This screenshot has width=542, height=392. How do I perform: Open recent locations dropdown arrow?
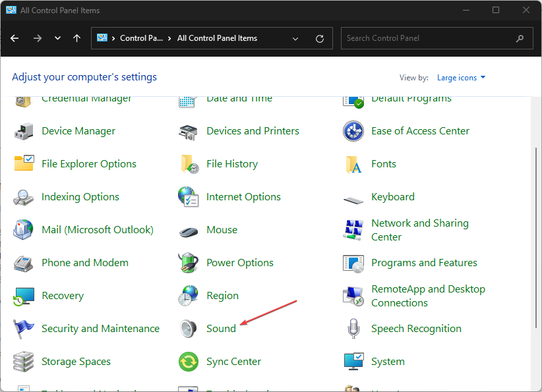(57, 38)
